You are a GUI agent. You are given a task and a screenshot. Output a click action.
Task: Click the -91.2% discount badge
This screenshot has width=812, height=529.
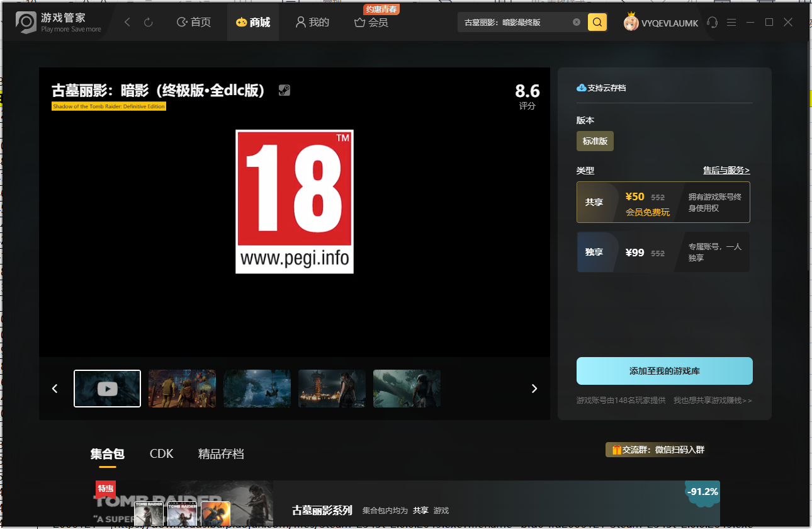click(702, 492)
